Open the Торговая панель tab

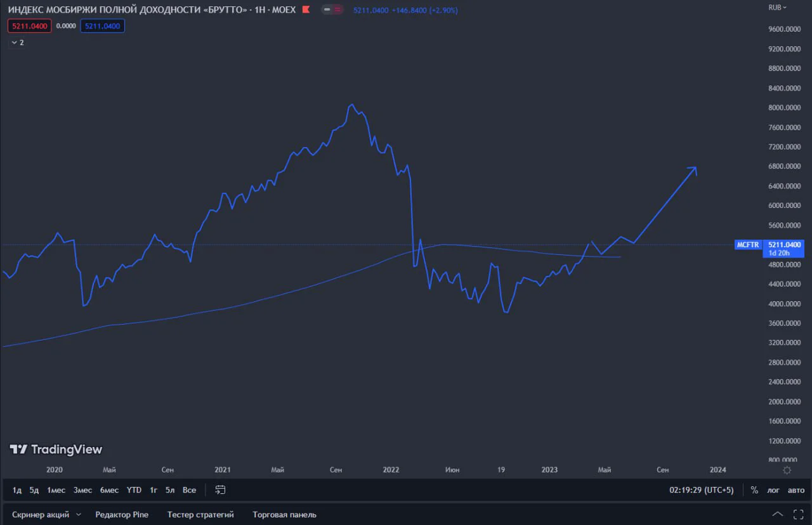[x=284, y=515]
